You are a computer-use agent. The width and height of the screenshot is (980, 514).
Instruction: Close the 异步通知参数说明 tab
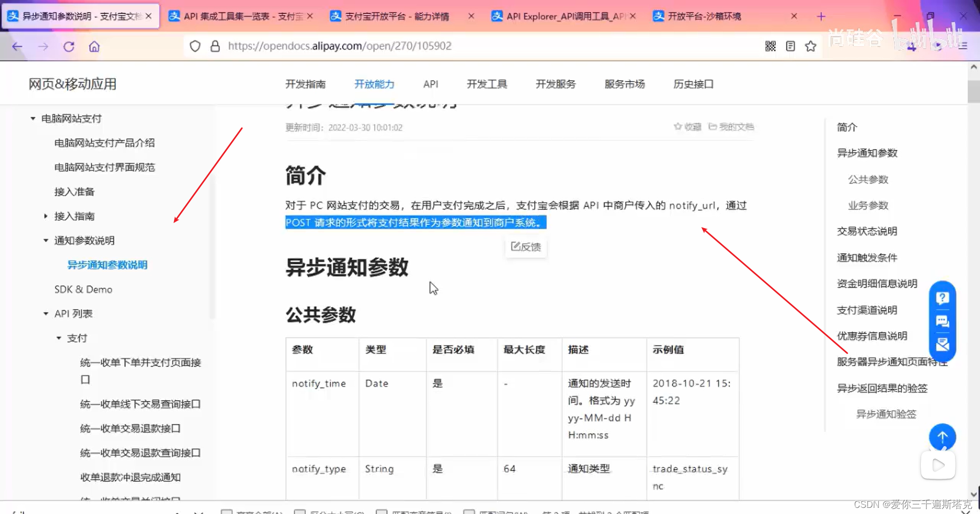(149, 16)
